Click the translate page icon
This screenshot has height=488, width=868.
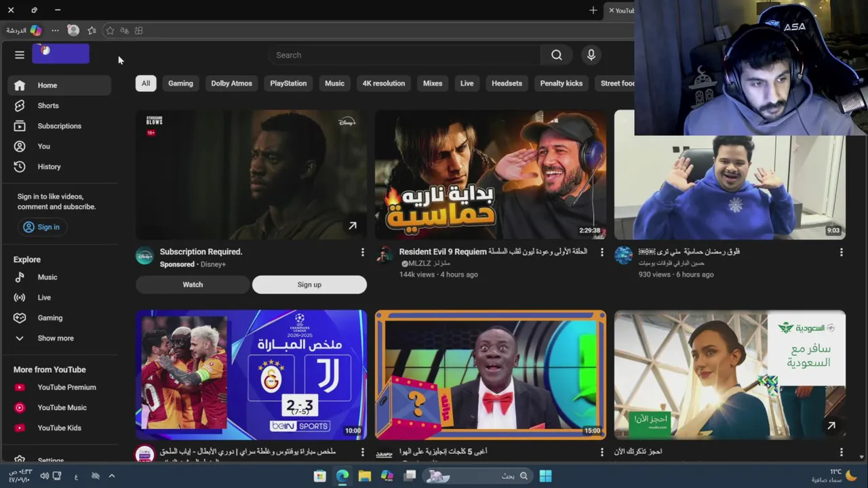click(124, 30)
